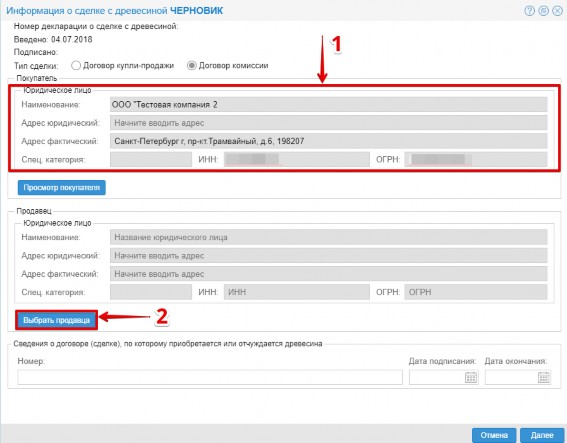Select Договор комиссии radio button
This screenshot has width=567, height=443.
tap(192, 65)
